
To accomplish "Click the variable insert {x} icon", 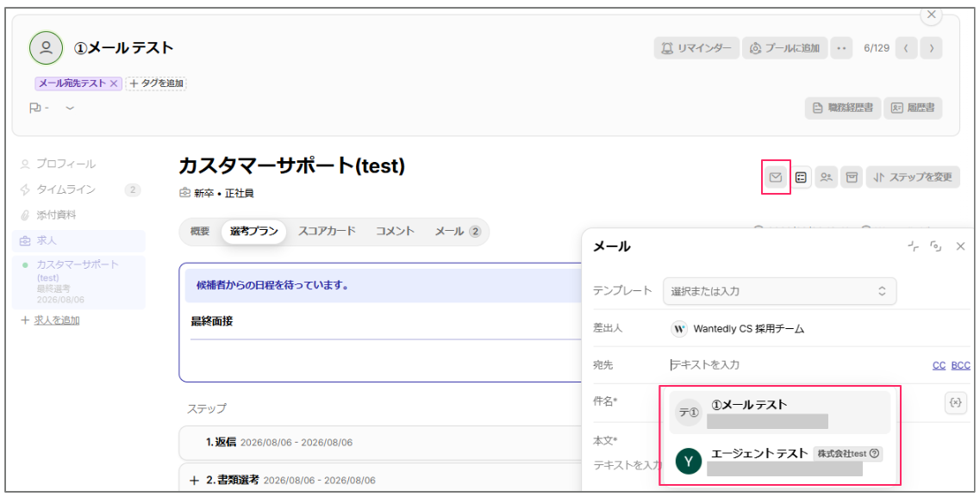I will tap(955, 403).
